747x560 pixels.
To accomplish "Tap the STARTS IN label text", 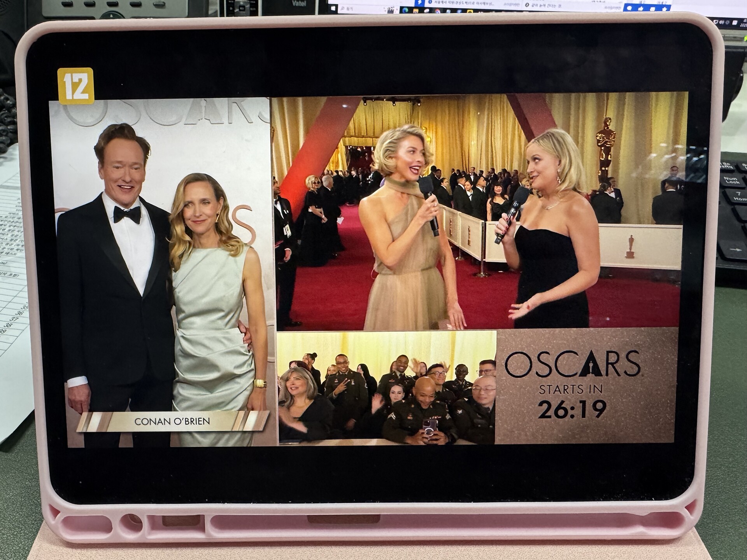I will tap(570, 389).
